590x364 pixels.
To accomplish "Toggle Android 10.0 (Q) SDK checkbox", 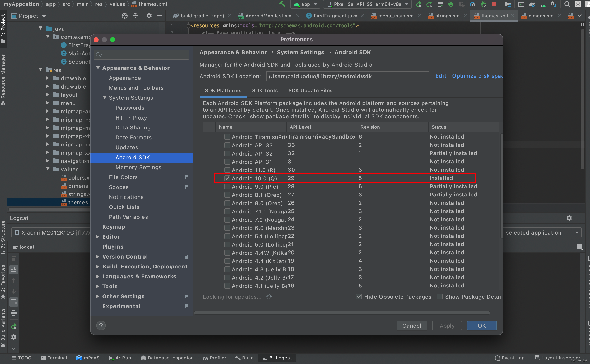I will [x=227, y=178].
